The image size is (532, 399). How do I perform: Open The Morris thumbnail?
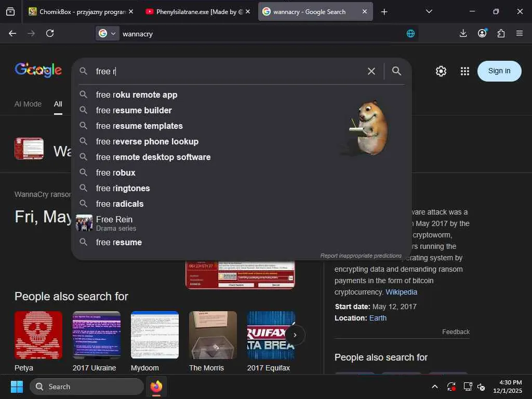212,335
